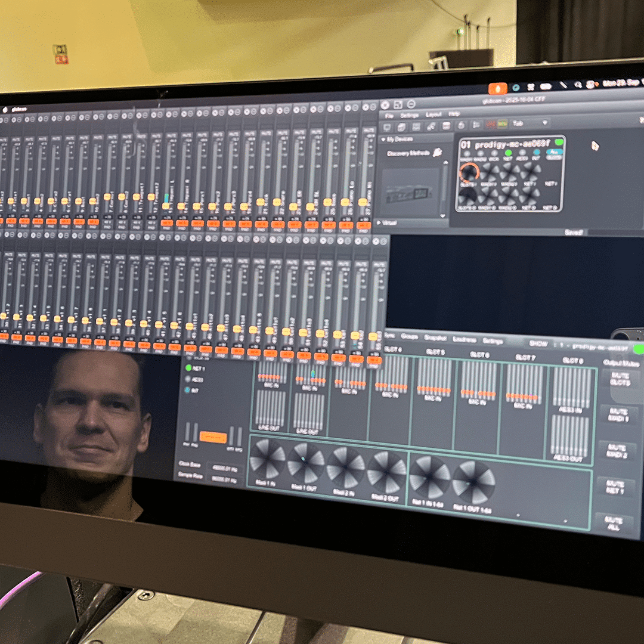Viewport: 644px width, 644px height.
Task: Click the orange-ringed SLOTS knob on device tile
Action: 469,172
